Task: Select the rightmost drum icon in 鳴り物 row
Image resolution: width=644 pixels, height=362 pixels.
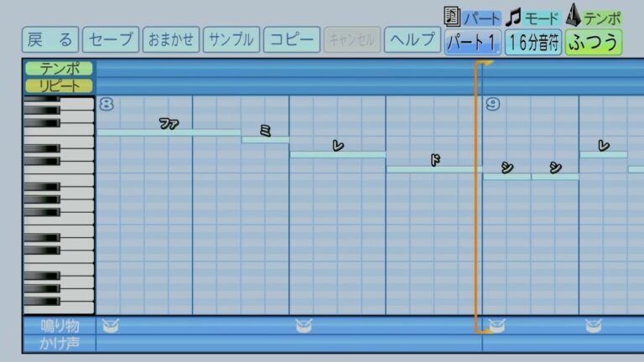Action: coord(593,325)
